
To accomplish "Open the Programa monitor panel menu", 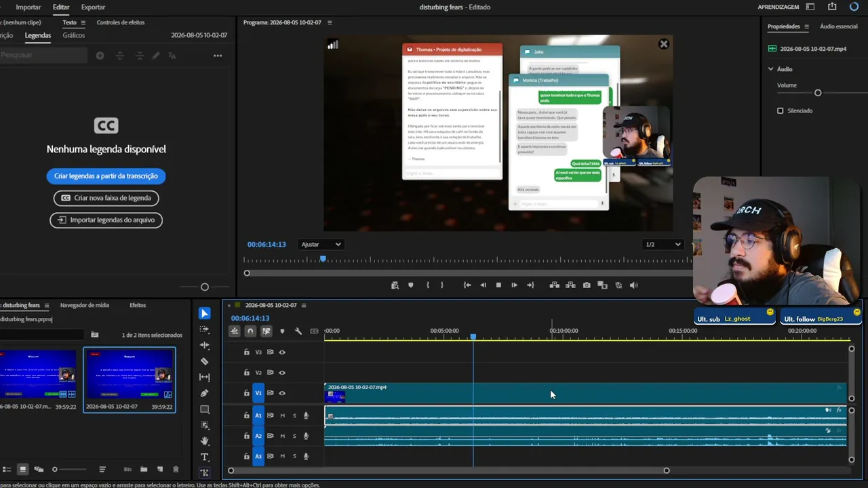I will tap(330, 22).
